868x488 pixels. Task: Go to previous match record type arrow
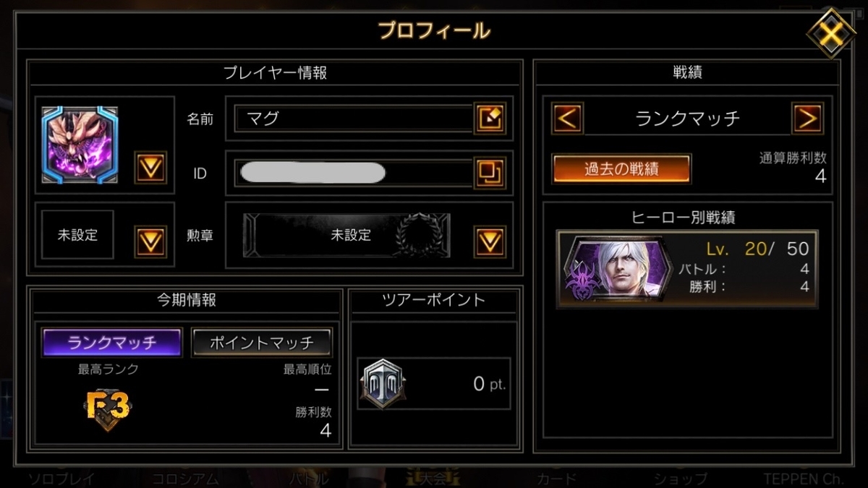point(568,118)
